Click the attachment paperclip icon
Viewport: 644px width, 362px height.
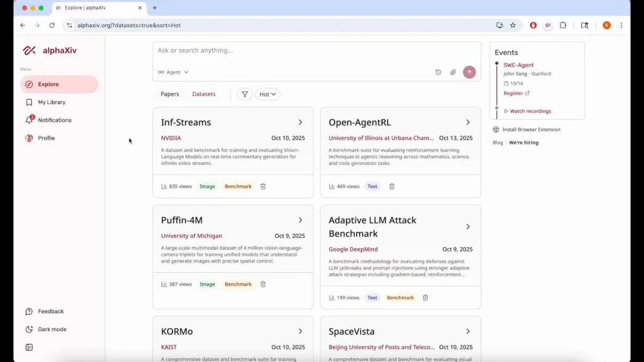click(453, 71)
